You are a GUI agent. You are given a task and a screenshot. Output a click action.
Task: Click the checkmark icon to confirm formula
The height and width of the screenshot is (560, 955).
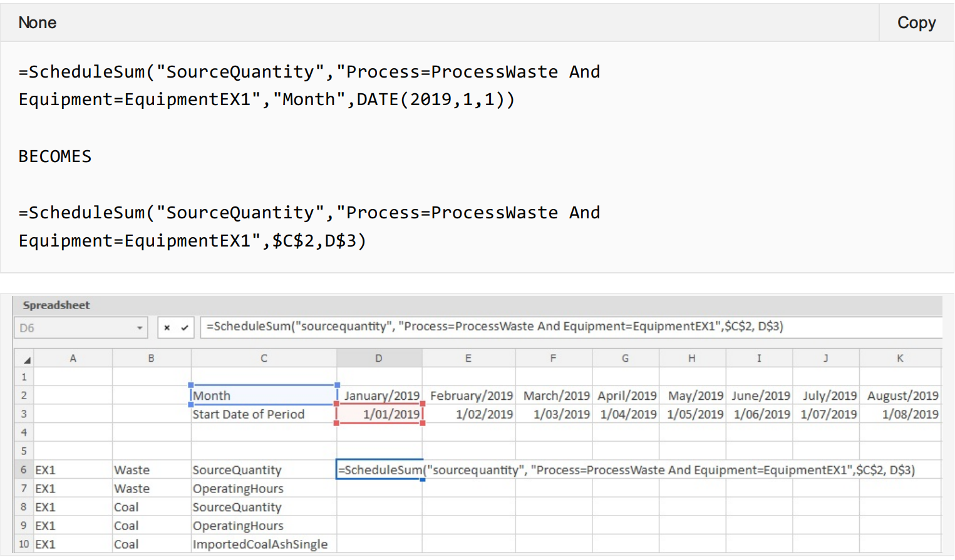(183, 327)
